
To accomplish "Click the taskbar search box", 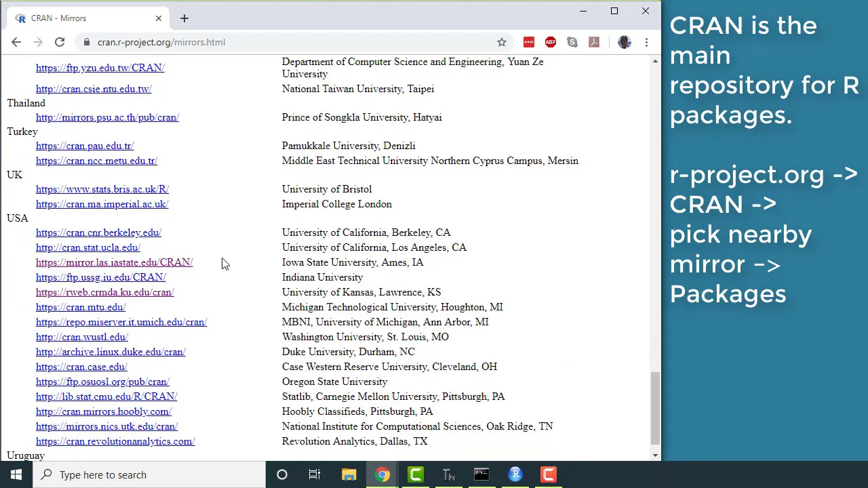I will 149,474.
